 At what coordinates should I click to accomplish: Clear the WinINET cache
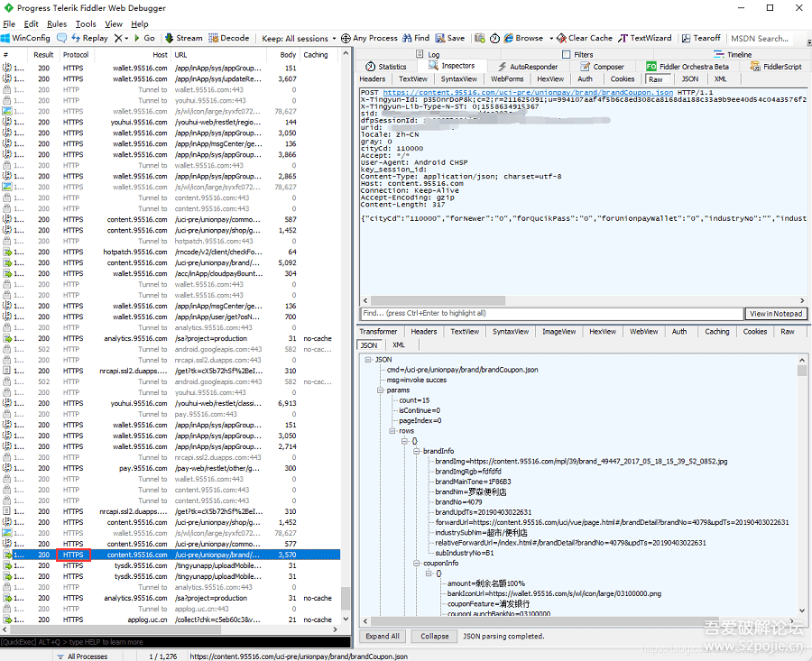click(x=585, y=38)
